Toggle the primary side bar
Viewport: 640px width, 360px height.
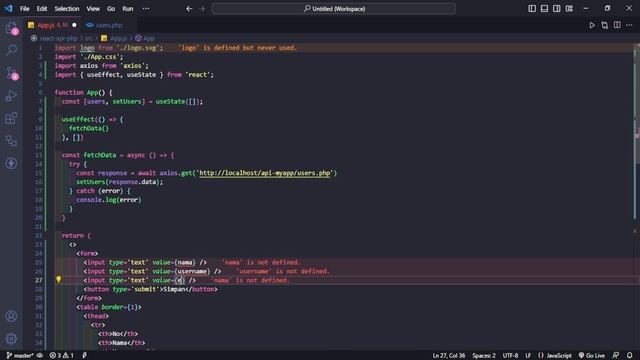click(x=532, y=9)
